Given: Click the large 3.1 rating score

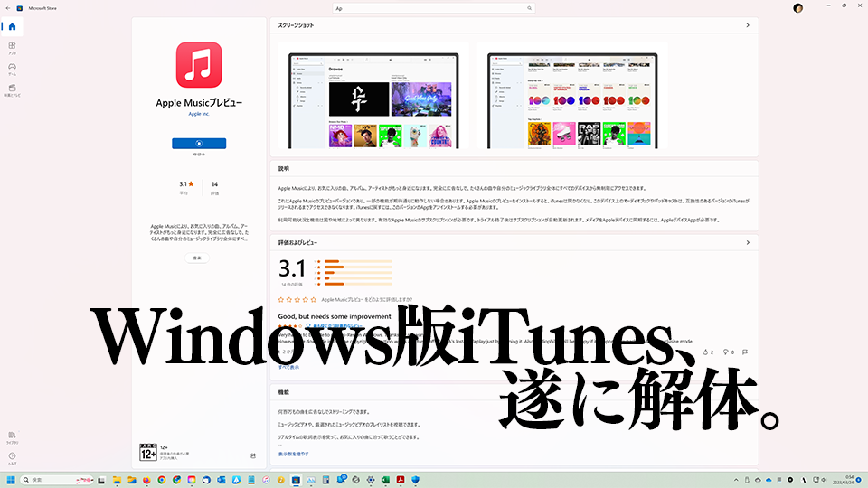Looking at the screenshot, I should pos(292,269).
